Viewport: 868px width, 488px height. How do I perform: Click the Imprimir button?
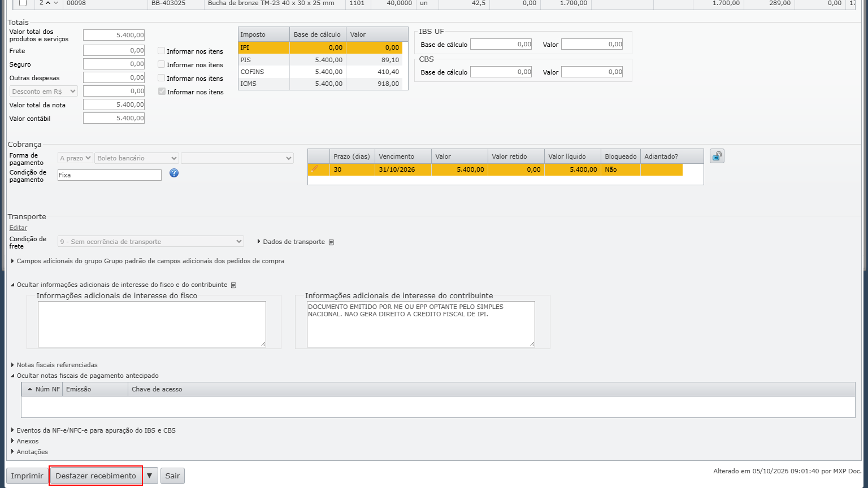tap(27, 476)
